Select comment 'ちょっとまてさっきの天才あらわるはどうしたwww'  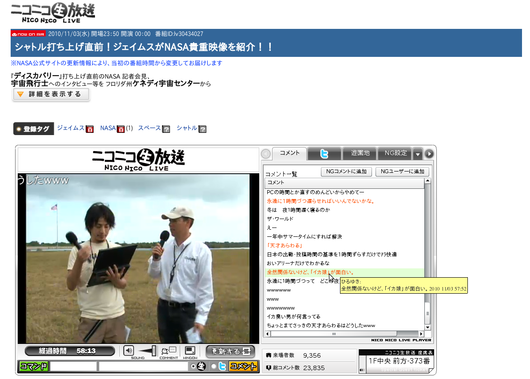click(x=321, y=325)
